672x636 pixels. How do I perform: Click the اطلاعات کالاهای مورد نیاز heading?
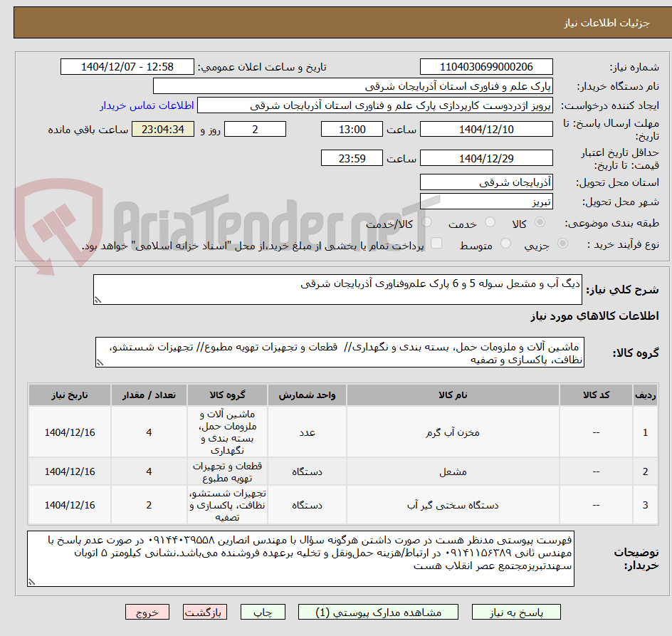(595, 316)
